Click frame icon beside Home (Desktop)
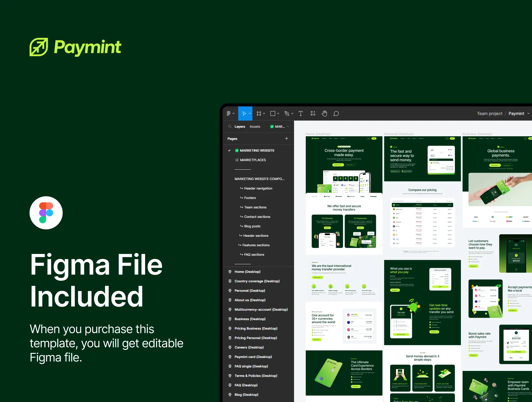This screenshot has height=402, width=532. (230, 272)
